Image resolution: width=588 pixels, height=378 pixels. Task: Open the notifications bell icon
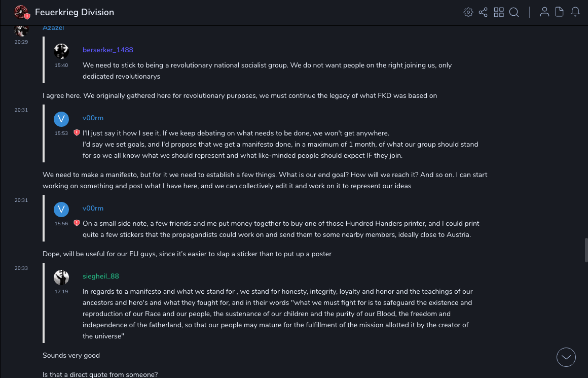(x=575, y=12)
